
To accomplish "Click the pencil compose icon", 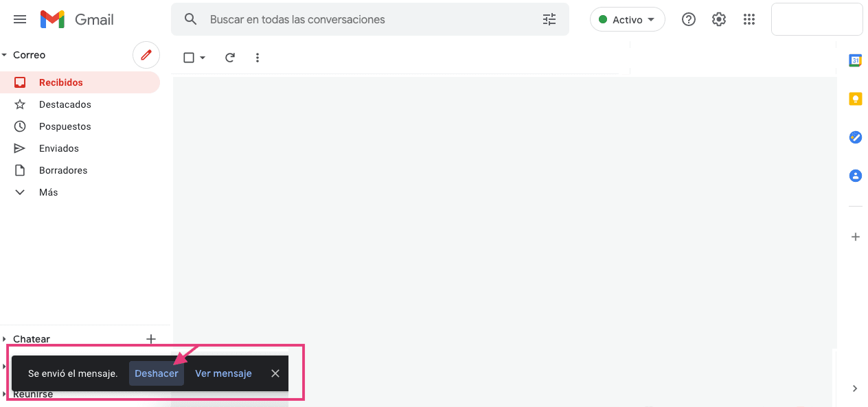I will pos(146,55).
